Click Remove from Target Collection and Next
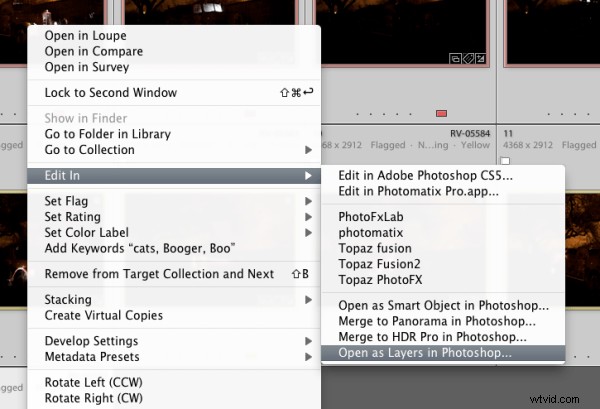The image size is (600, 409). coord(159,274)
